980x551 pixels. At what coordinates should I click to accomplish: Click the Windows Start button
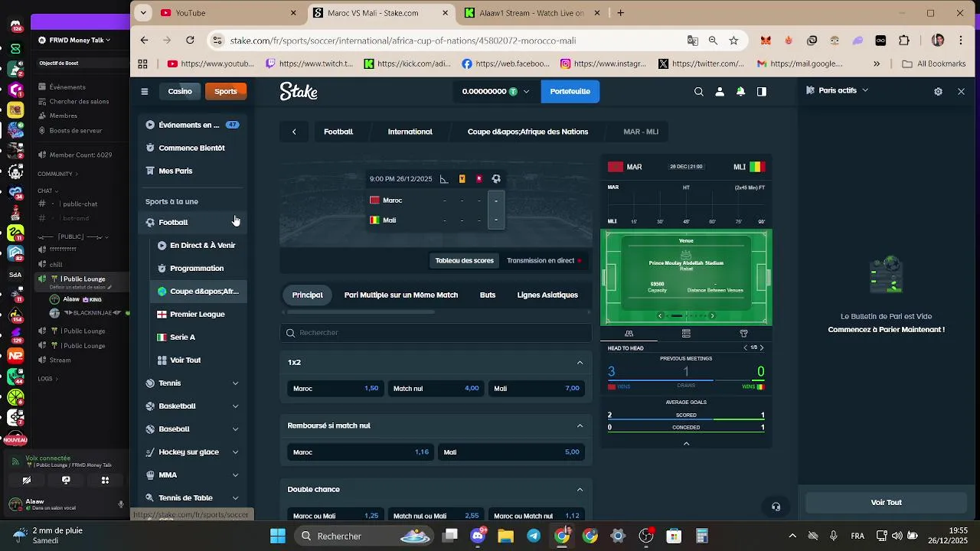[x=277, y=536]
